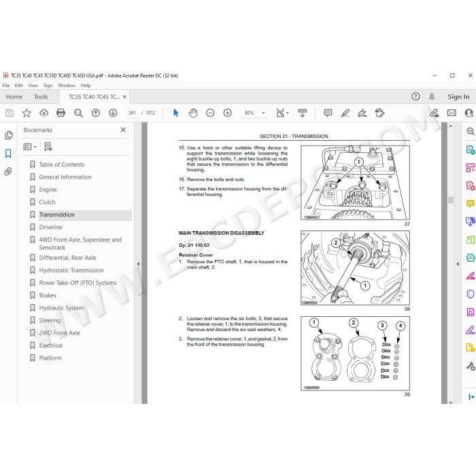Screen dimensions: 476x476
Task: Activate the Hand pan tool
Action: (192, 113)
